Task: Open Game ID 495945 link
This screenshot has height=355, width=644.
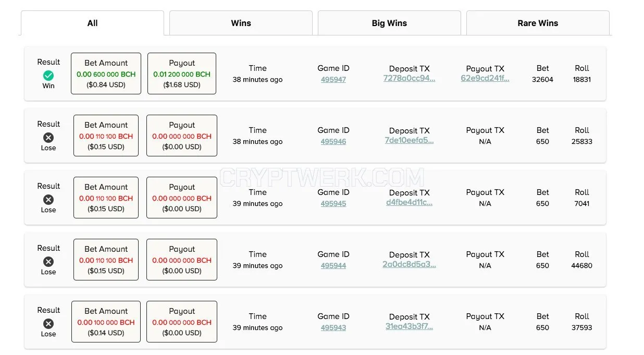Action: [333, 204]
